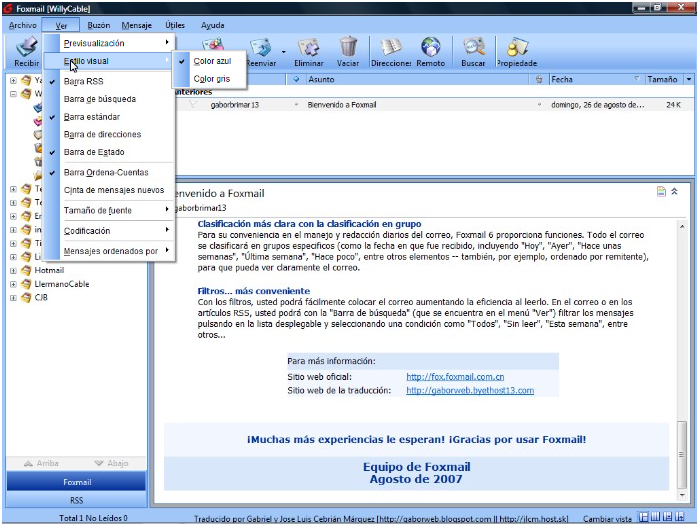Toggle the Barra estándar option

108,117
